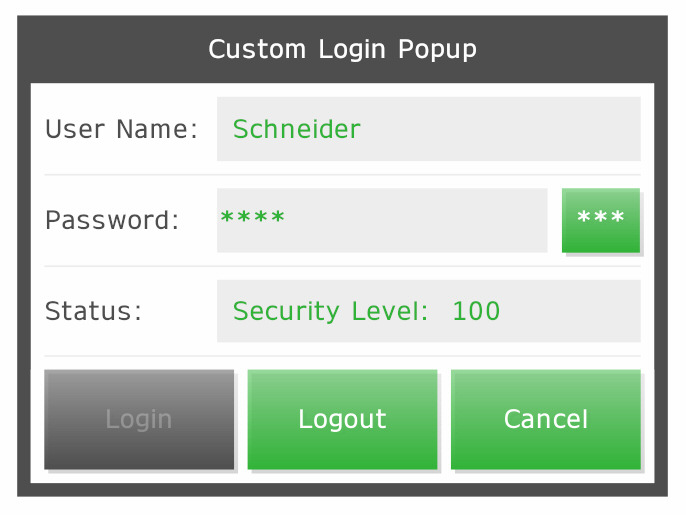Screen dimensions: 686x515
Task: Click into the Password entry field
Action: (382, 220)
